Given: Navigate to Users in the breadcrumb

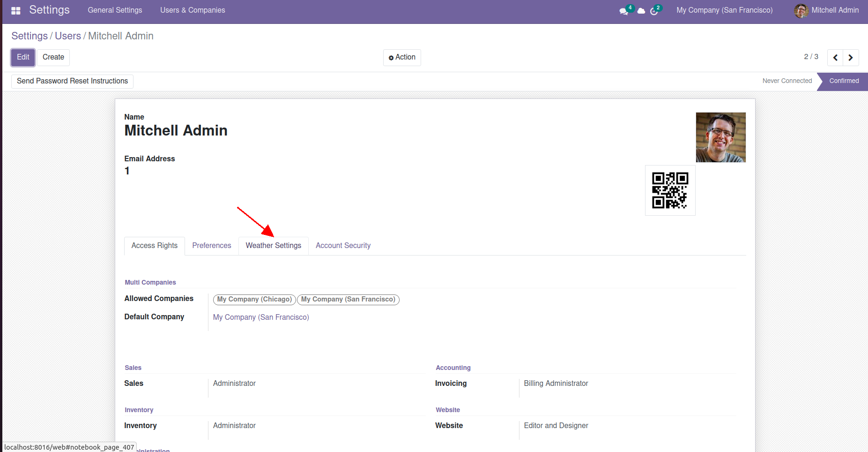Looking at the screenshot, I should [x=68, y=36].
